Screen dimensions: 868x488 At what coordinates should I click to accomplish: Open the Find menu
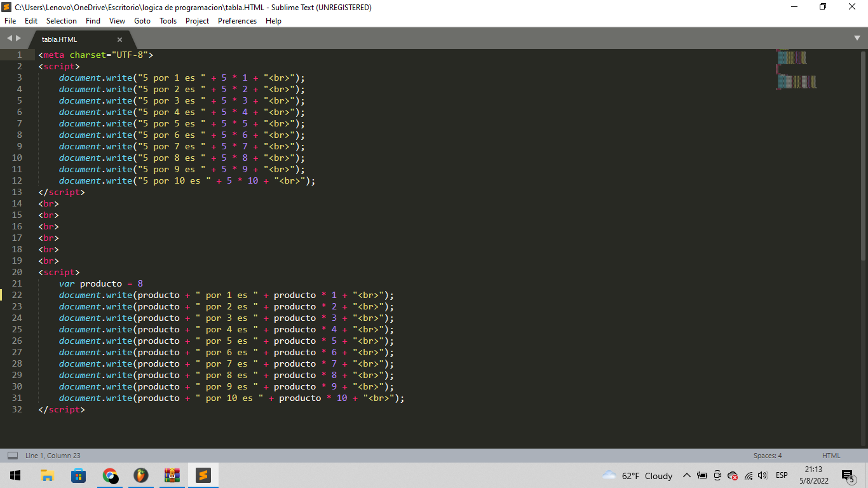click(93, 21)
